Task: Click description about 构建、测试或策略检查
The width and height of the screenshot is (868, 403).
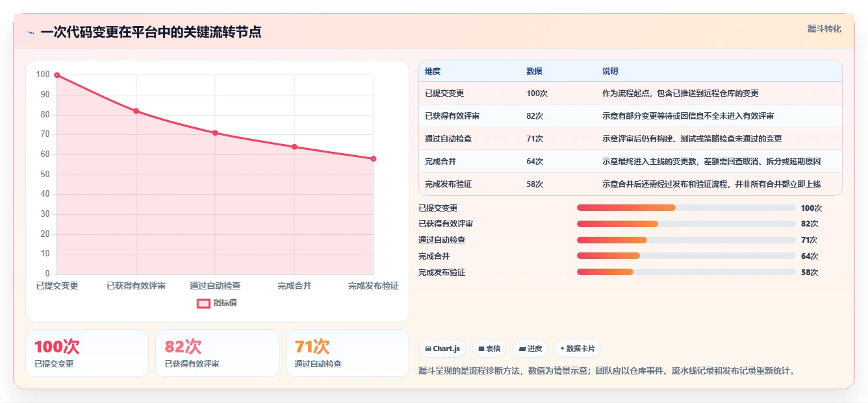Action: [x=692, y=139]
